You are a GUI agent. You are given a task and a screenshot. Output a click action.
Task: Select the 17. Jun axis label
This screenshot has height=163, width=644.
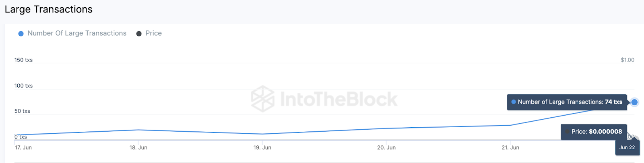23,148
